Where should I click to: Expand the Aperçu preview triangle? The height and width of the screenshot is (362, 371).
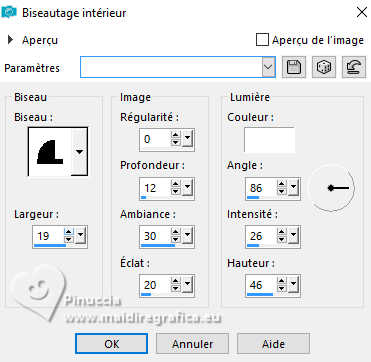pos(10,40)
